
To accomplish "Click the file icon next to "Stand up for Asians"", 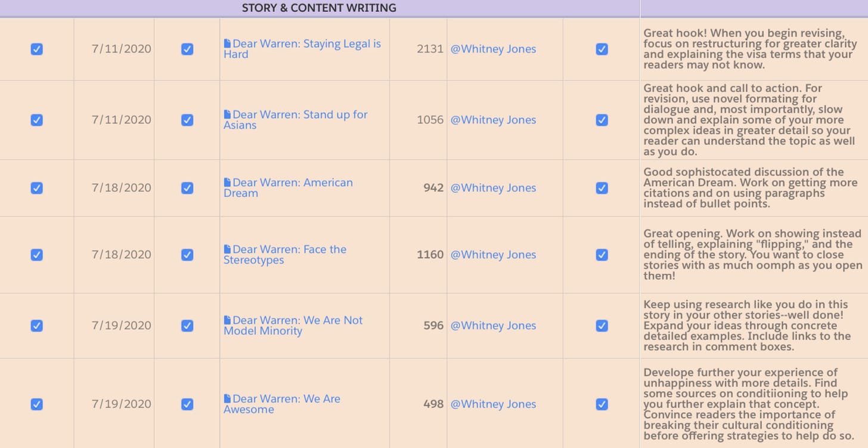I will (227, 115).
